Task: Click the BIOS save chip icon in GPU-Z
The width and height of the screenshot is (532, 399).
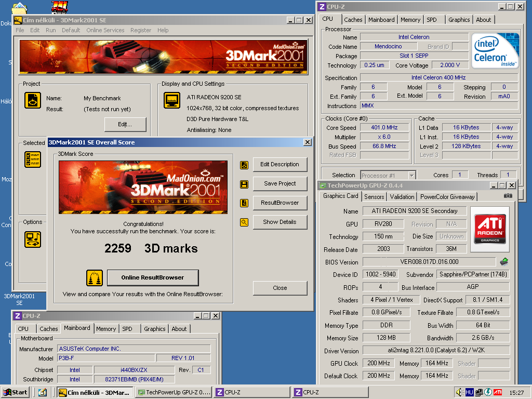Action: (x=504, y=262)
